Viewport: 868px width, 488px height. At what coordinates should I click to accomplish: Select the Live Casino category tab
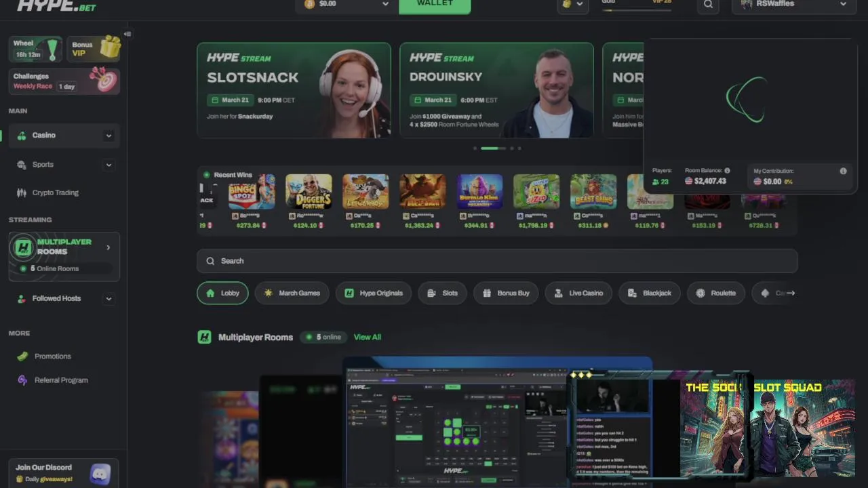(578, 293)
